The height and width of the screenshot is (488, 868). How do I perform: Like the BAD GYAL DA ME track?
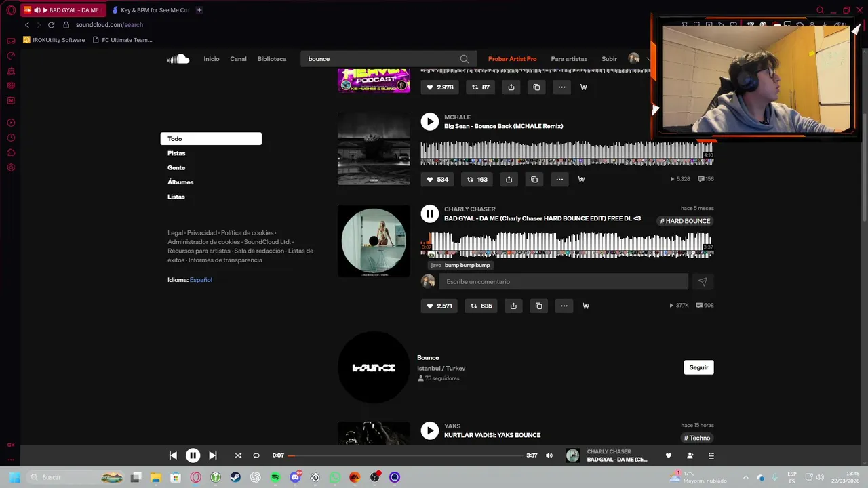[439, 306]
